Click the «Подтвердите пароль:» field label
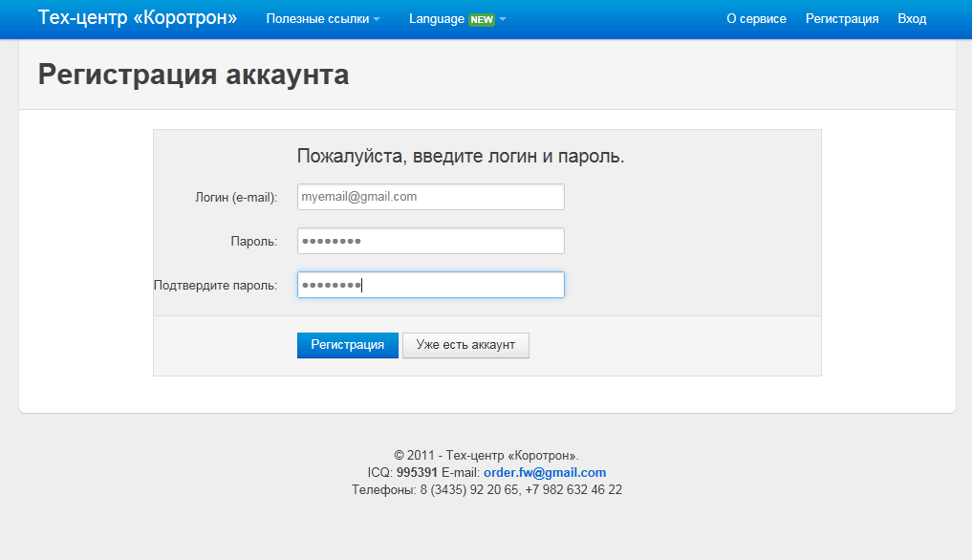The image size is (972, 560). pyautogui.click(x=215, y=286)
